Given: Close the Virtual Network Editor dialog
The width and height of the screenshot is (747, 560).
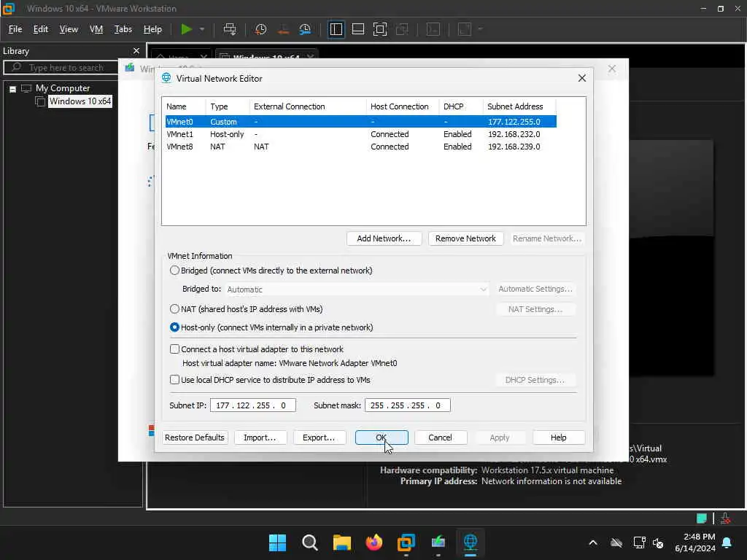Looking at the screenshot, I should click(581, 78).
